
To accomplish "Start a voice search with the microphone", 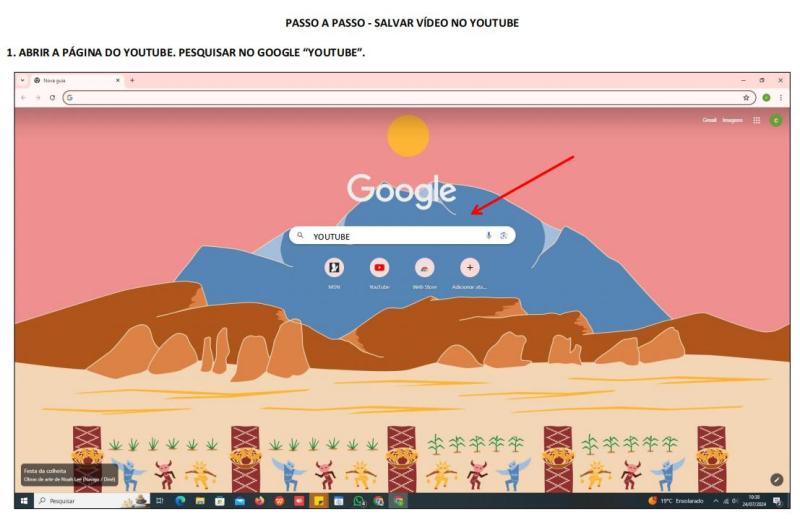I will (x=488, y=235).
